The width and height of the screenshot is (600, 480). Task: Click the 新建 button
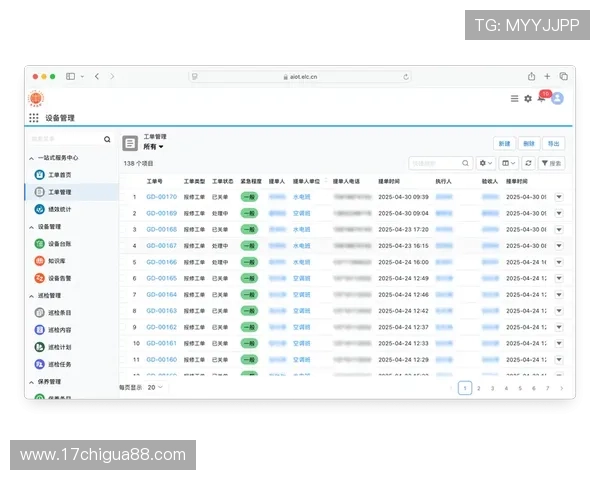click(x=504, y=144)
